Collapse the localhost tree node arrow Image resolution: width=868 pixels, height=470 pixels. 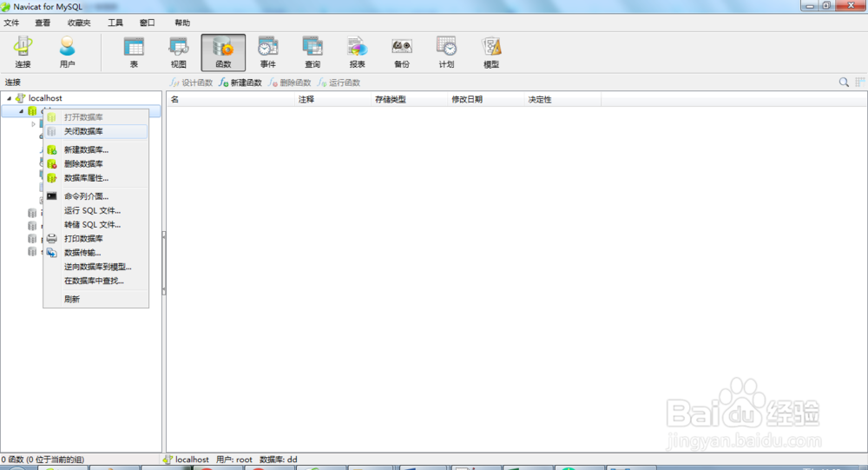9,98
